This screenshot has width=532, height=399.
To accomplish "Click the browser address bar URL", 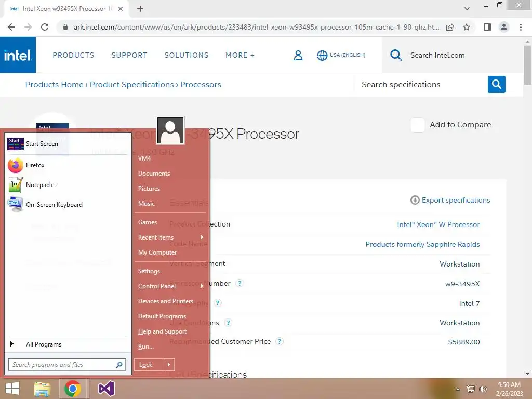I will 256,27.
